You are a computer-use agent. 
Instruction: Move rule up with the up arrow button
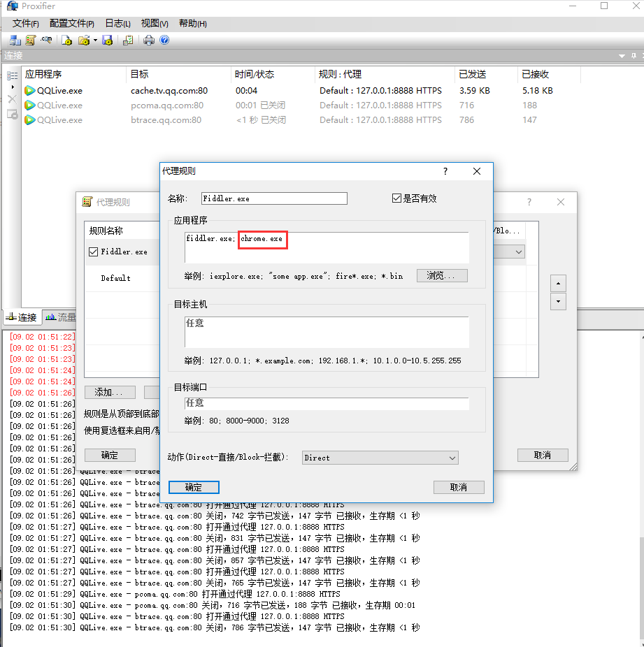pos(558,284)
